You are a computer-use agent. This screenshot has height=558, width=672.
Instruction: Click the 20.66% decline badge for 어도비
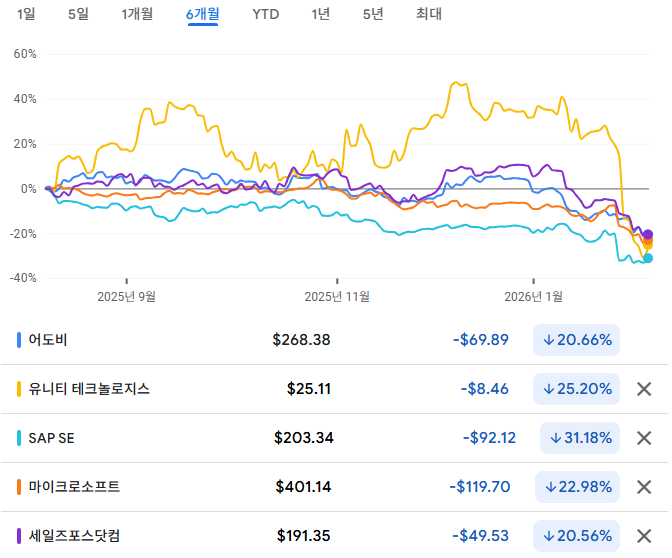pyautogui.click(x=576, y=340)
